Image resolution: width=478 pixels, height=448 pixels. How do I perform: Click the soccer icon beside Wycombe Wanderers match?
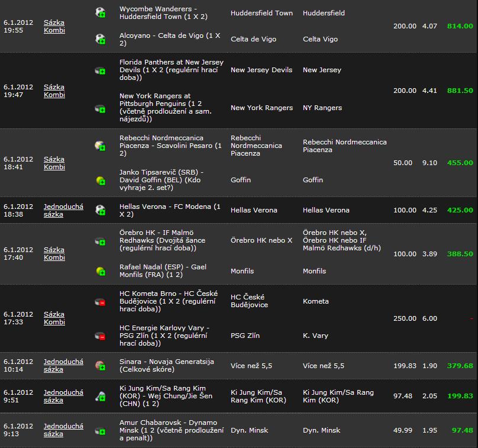point(101,13)
